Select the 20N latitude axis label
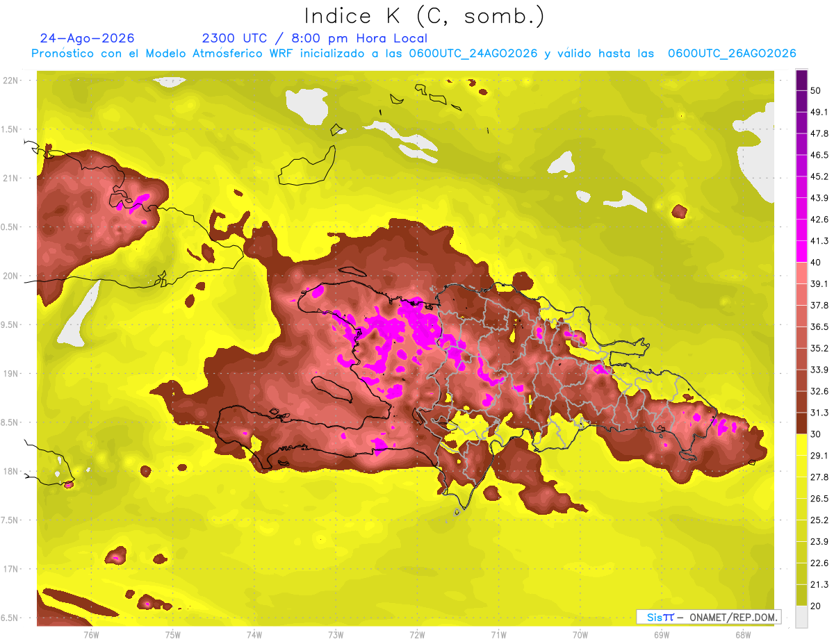Screen dimensions: 834x644 11,276
